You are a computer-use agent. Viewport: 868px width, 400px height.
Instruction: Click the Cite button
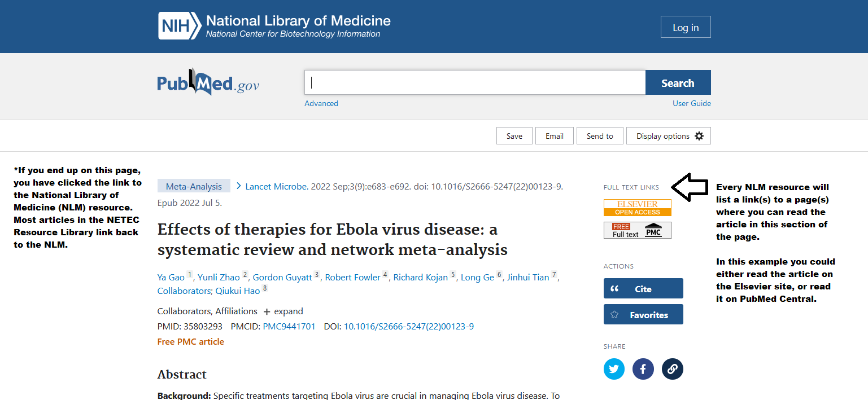pos(643,288)
